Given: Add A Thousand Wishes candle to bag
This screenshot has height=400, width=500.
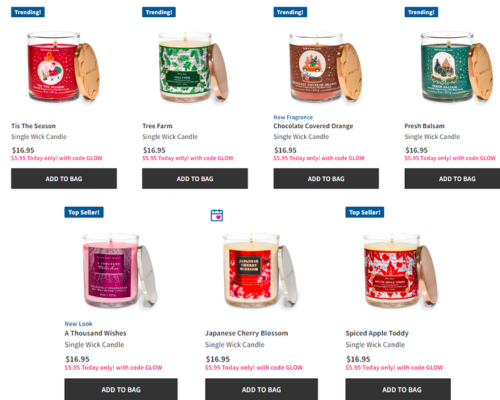Looking at the screenshot, I should coord(121,389).
